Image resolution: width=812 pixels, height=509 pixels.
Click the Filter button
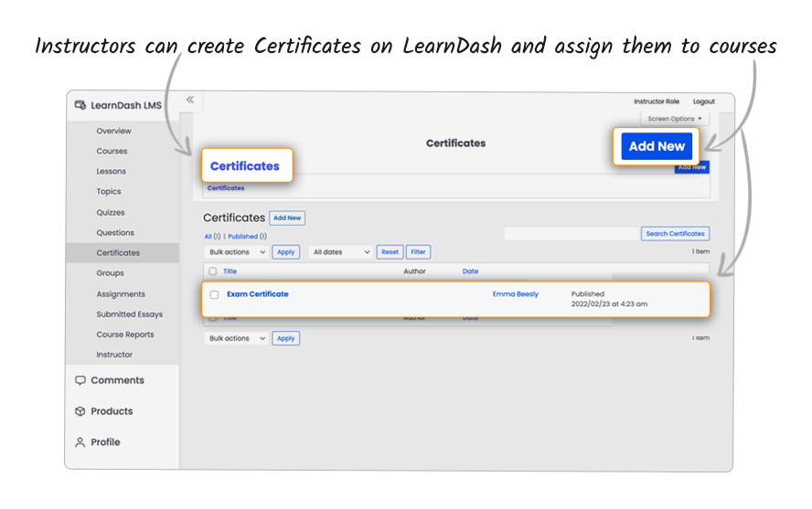(418, 252)
